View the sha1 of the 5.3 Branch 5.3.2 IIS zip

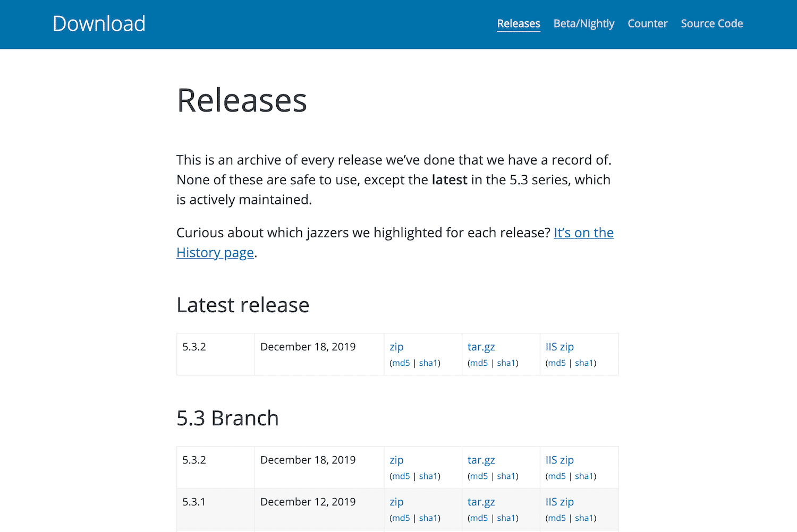584,476
